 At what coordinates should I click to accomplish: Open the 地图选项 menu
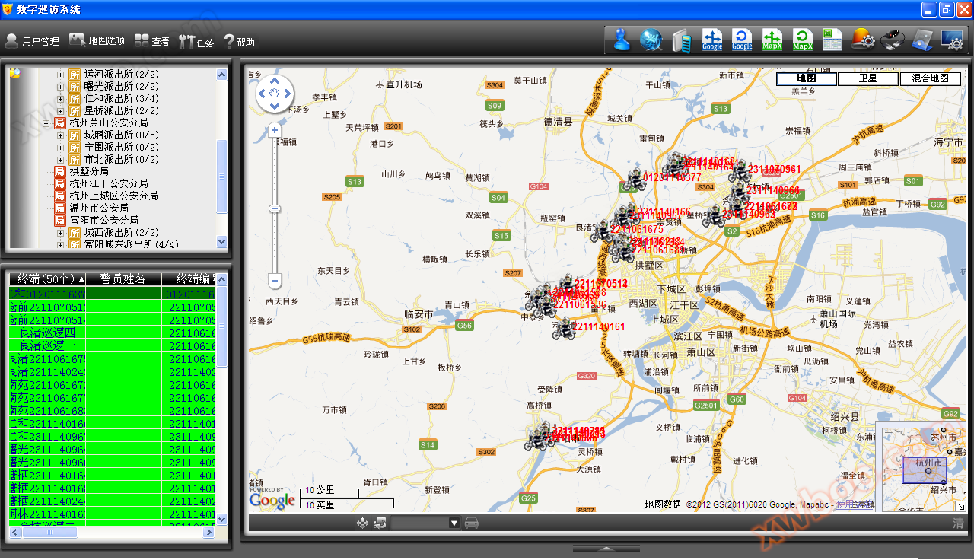[97, 41]
